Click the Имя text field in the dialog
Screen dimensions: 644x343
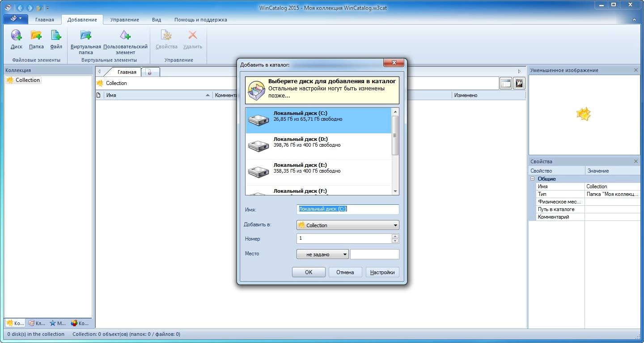pos(347,209)
